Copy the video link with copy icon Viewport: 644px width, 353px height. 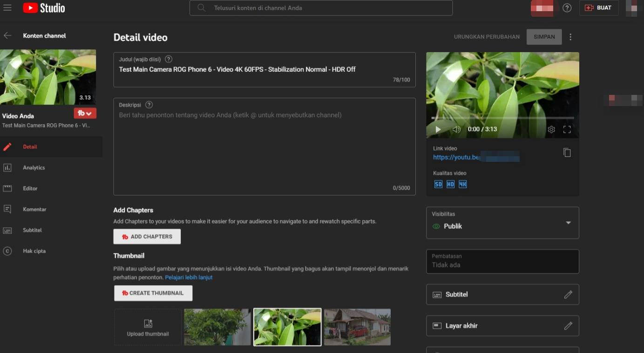[567, 153]
